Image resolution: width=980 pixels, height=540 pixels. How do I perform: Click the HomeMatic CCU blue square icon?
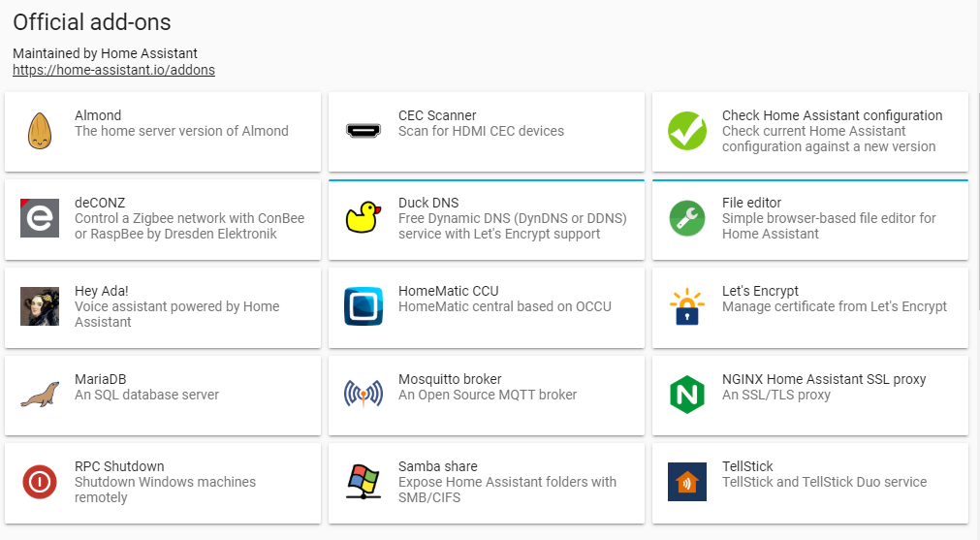tap(364, 306)
